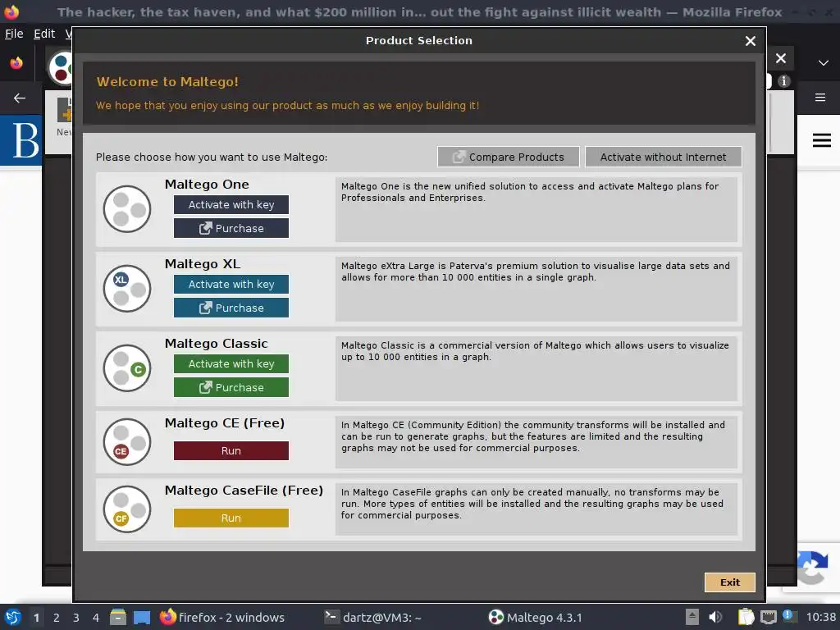Click the Firefox logo in toolbar

coord(16,62)
